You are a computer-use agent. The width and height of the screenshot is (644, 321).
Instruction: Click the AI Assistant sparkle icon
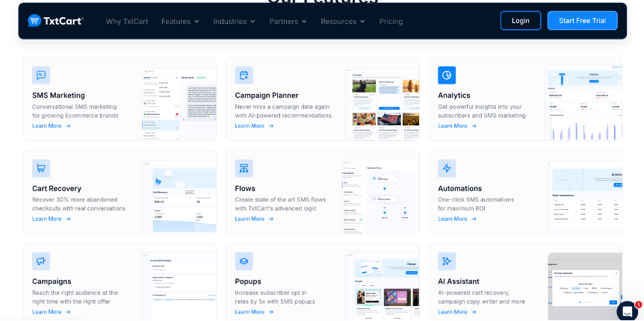[x=447, y=261]
